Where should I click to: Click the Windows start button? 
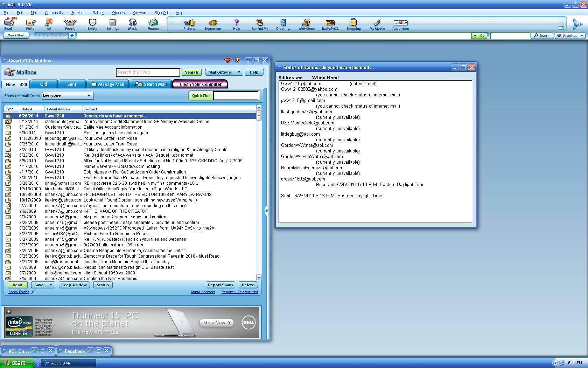17,363
